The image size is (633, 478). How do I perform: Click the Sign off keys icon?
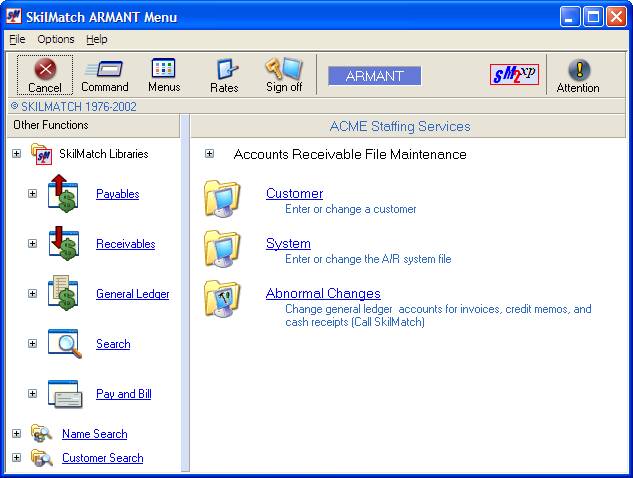[x=284, y=68]
